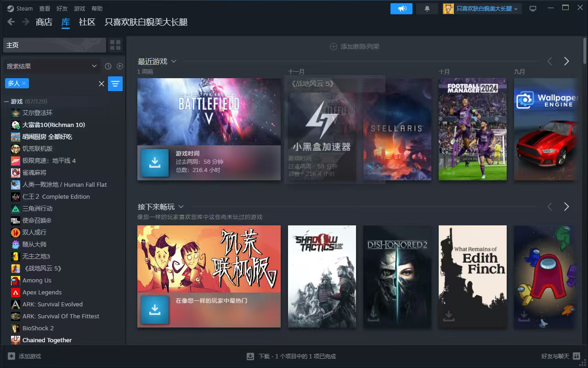The height and width of the screenshot is (368, 588).
Task: Click the download icon on Battlefield V
Action: pos(155,162)
